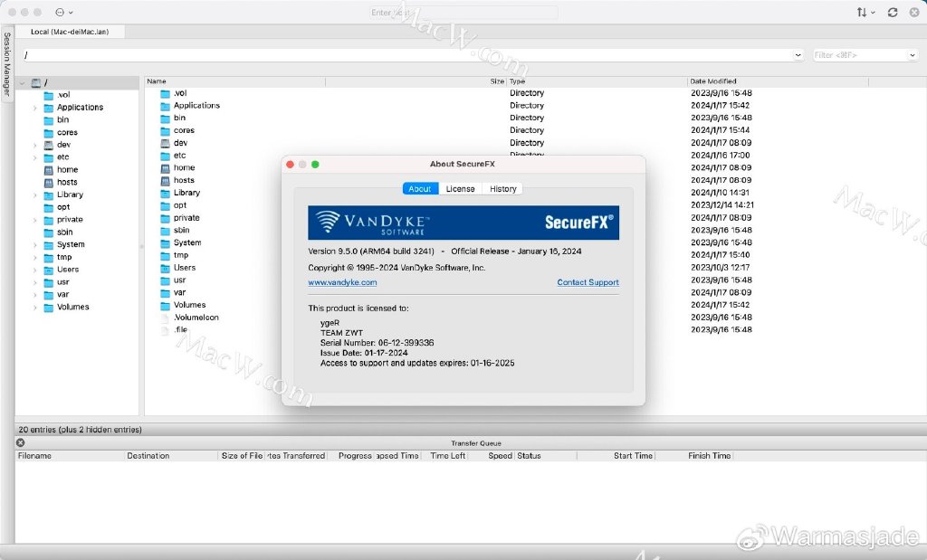This screenshot has width=927, height=560.
Task: Click the private folder icon in file list
Action: pos(166,218)
